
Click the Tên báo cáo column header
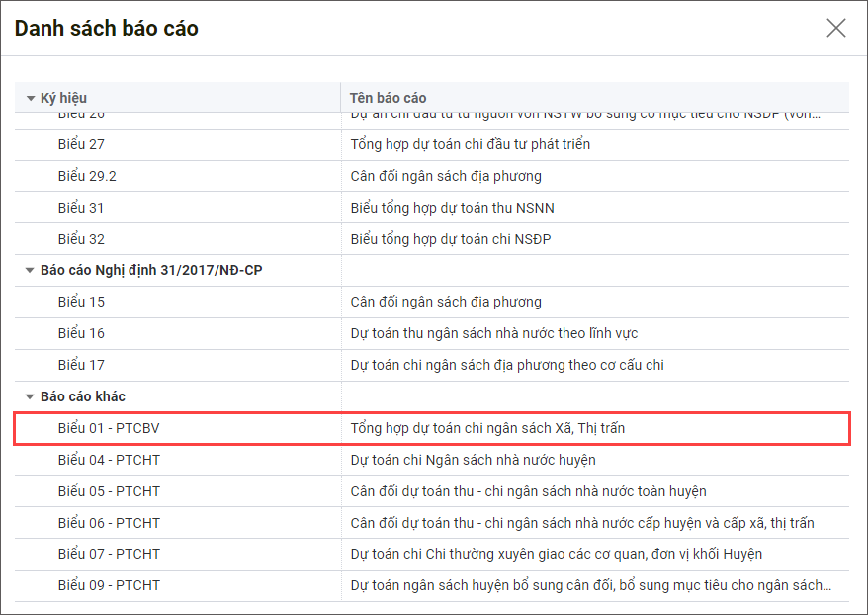click(389, 98)
